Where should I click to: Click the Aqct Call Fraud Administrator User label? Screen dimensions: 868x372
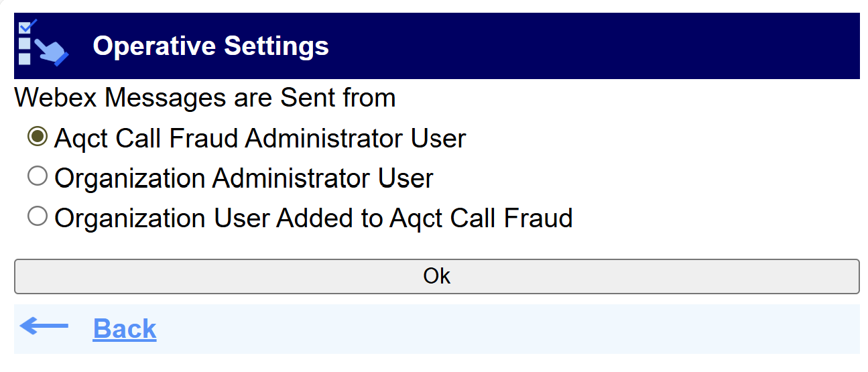point(260,139)
